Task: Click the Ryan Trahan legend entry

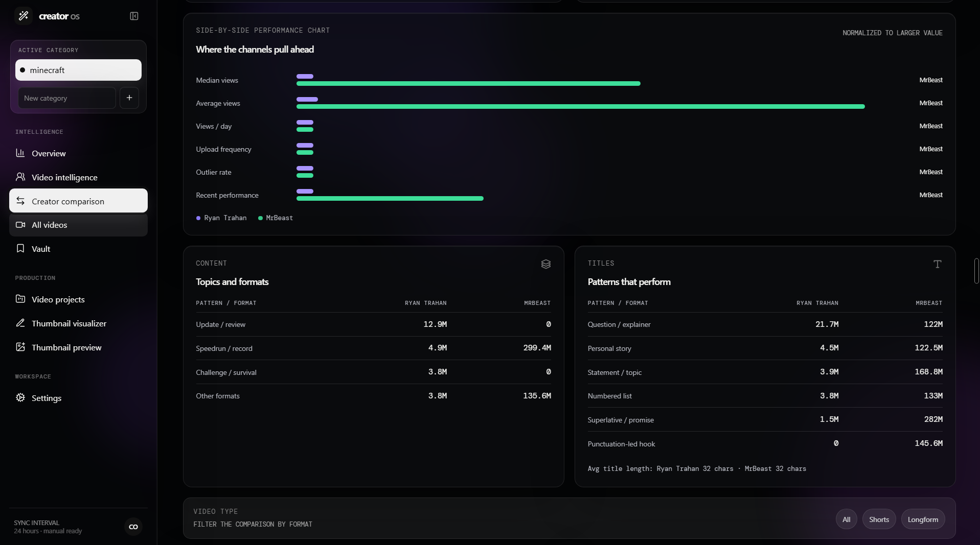Action: (221, 218)
